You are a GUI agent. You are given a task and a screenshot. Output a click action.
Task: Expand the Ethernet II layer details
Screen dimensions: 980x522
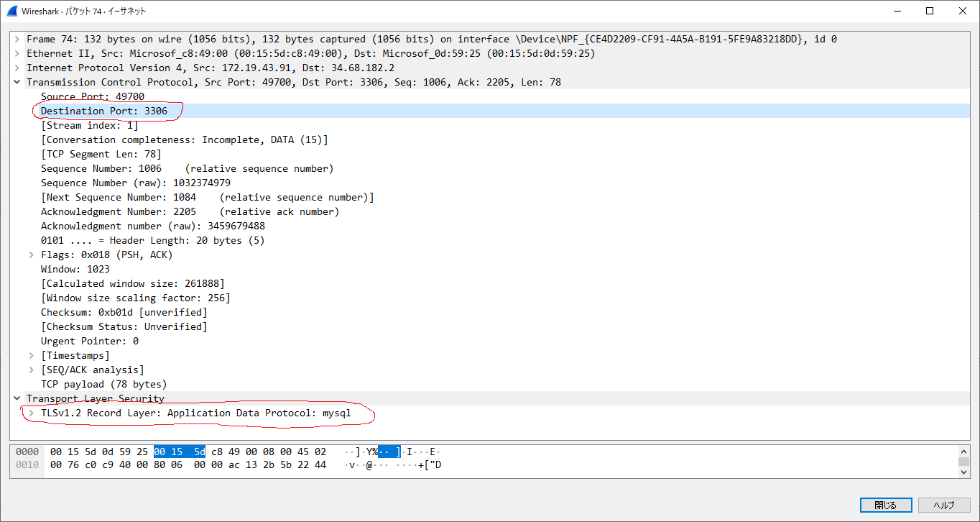[x=17, y=53]
